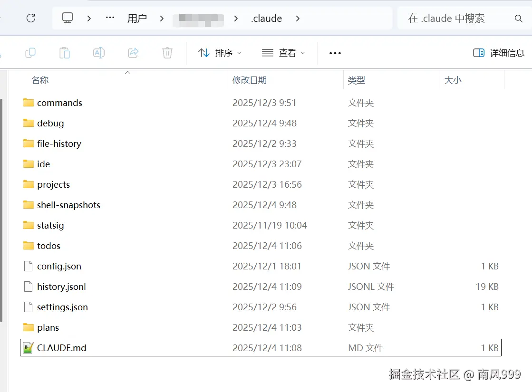Expand the breadcrumb ellipsis for hidden path

tap(110, 18)
